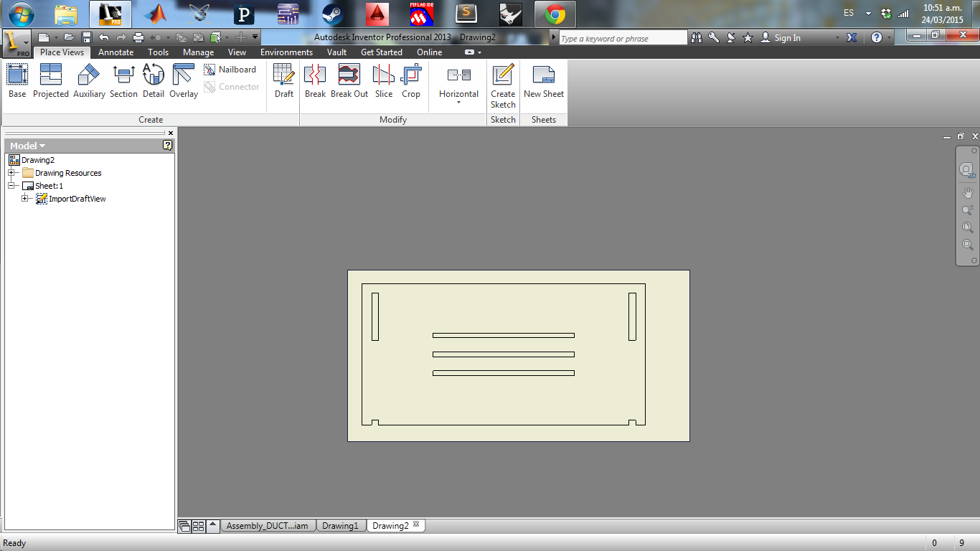Select the Base view tool

[x=17, y=81]
